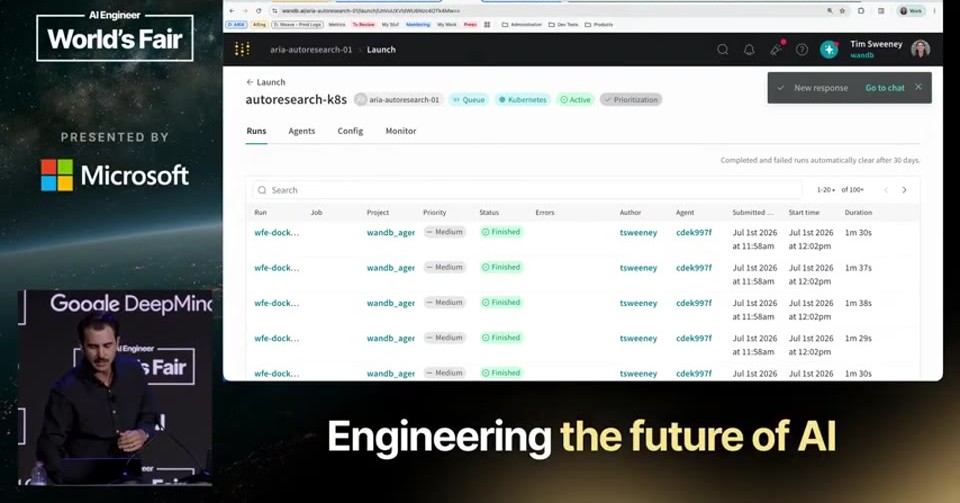Open the wandb home dots logo
The height and width of the screenshot is (503, 960).
tap(242, 50)
